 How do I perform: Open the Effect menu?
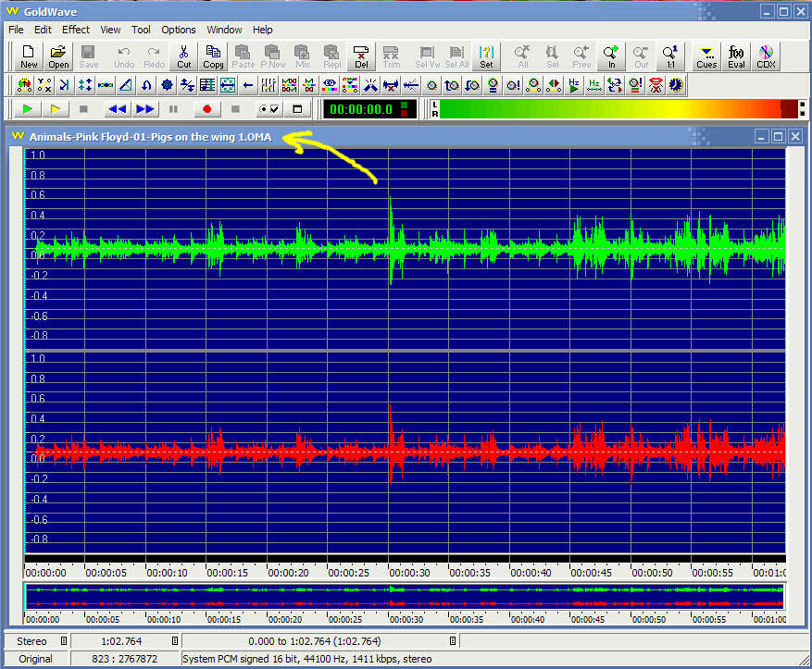click(76, 30)
